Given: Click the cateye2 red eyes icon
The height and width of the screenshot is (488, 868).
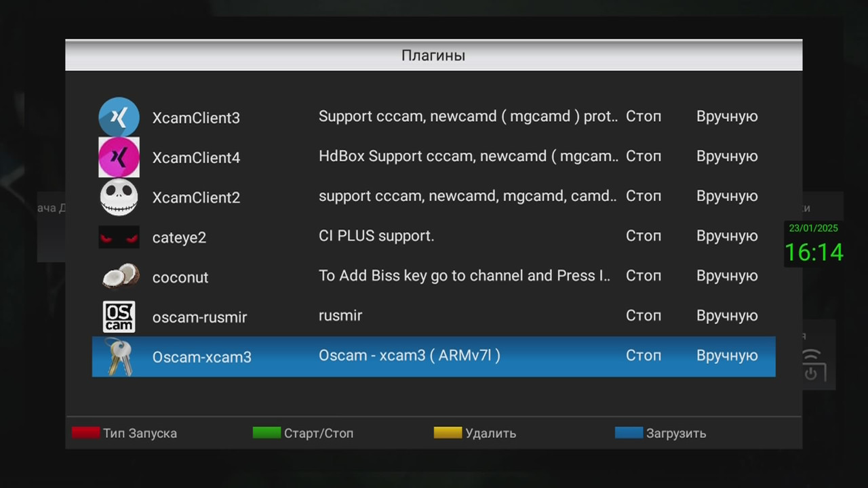Looking at the screenshot, I should point(119,237).
